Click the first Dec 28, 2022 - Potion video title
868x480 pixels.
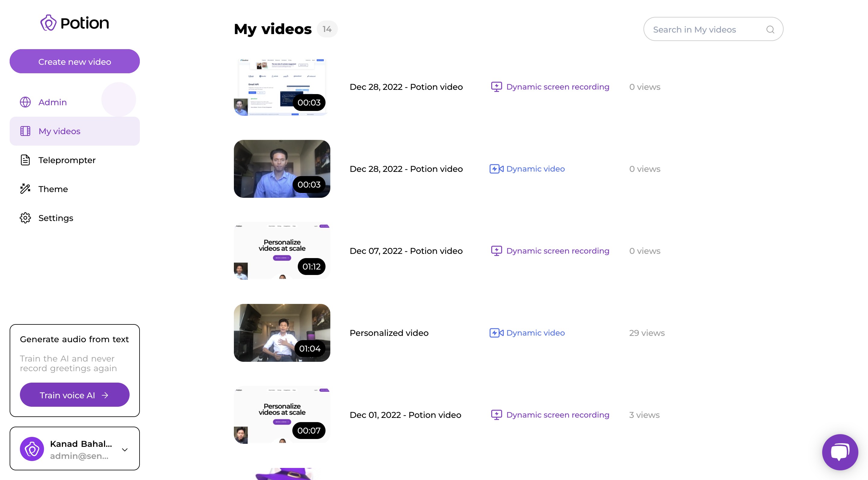406,87
